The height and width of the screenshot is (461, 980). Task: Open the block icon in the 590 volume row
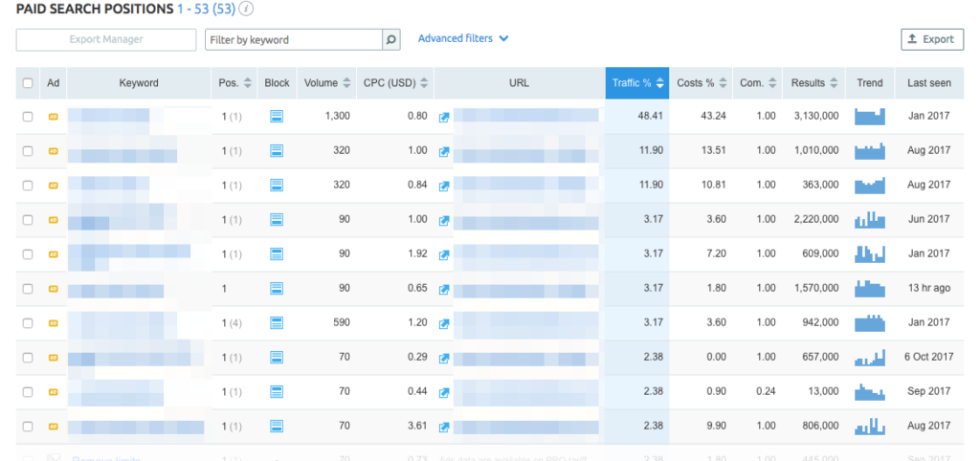277,323
